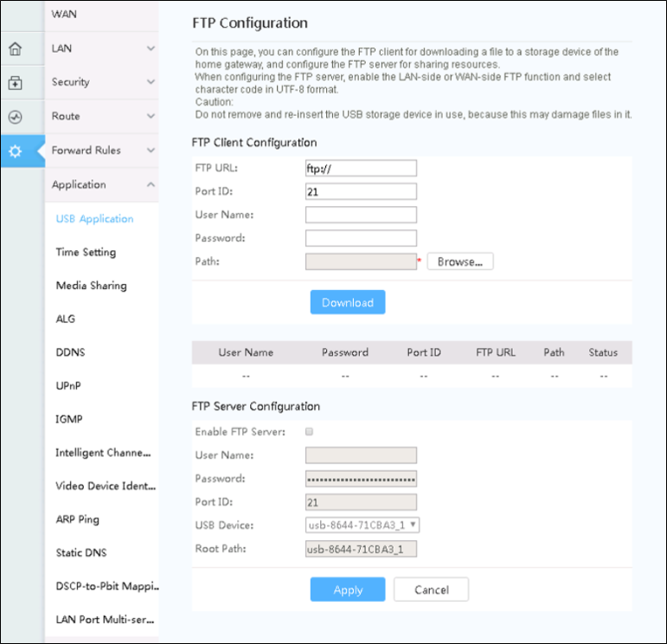Click the Browse button for path
Viewport: 667px width, 644px height.
[x=460, y=261]
